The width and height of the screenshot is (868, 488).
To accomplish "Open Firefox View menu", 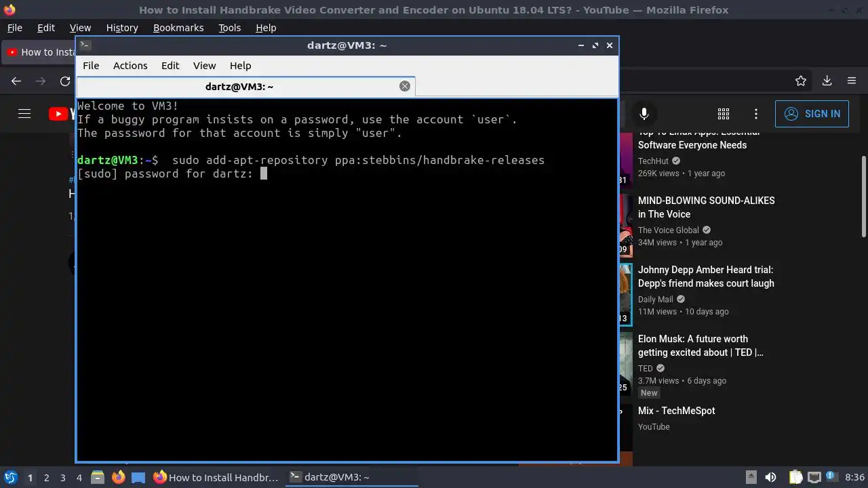I will [80, 28].
